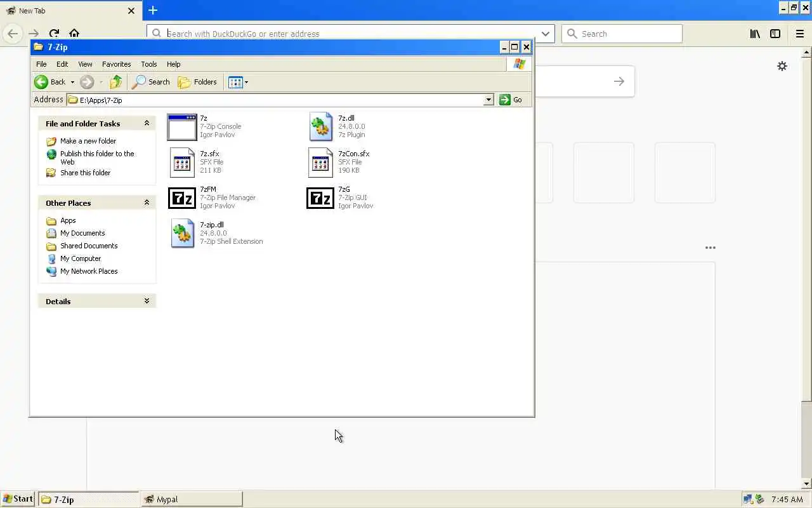Open the File menu

pyautogui.click(x=41, y=64)
